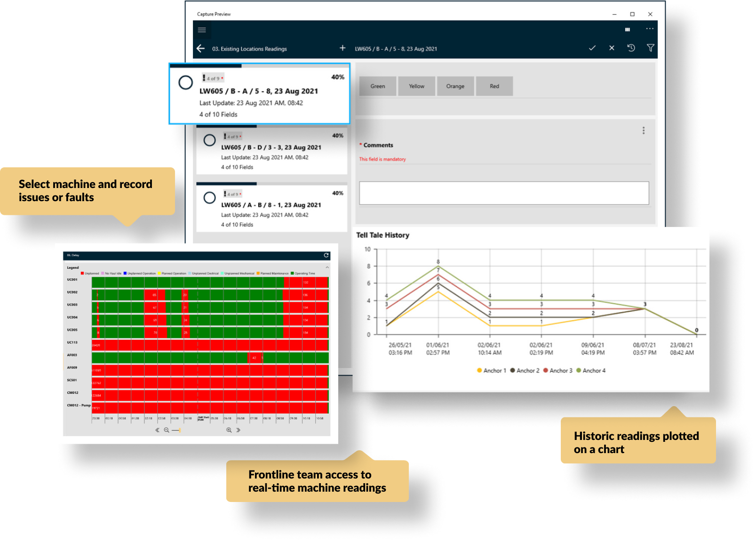Choose the Red status option
The image size is (756, 541).
point(494,86)
